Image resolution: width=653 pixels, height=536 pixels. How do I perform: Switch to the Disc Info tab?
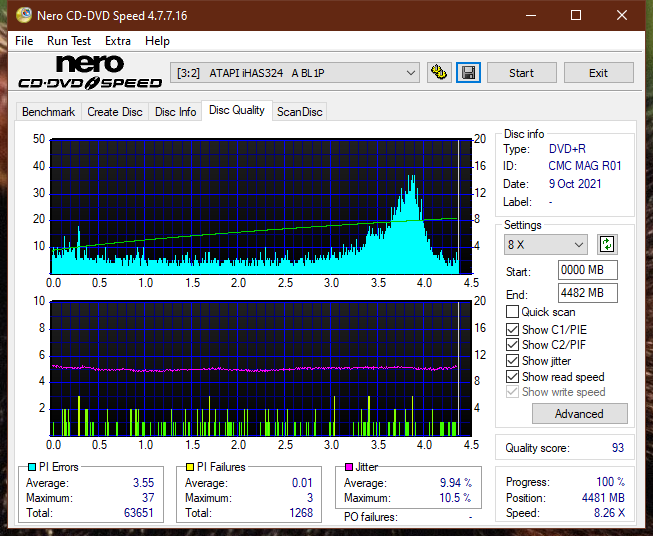175,112
